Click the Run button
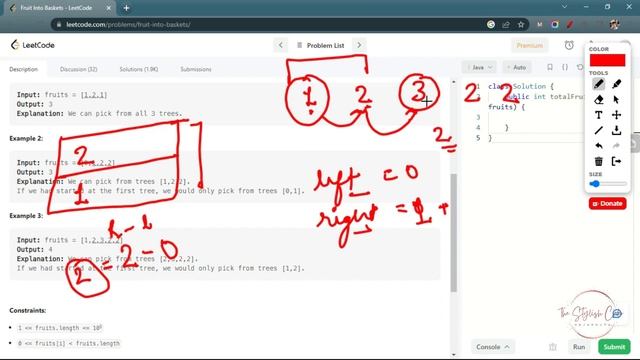Image resolution: width=640 pixels, height=360 pixels. [579, 347]
